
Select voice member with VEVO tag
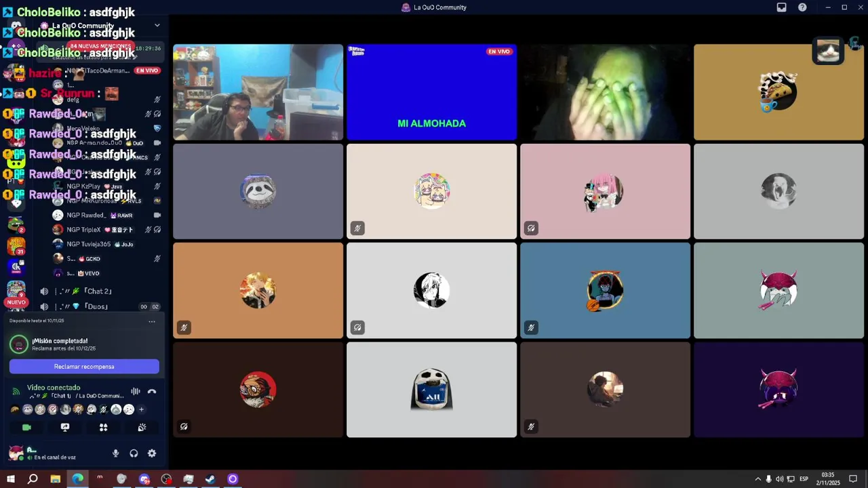click(x=107, y=273)
